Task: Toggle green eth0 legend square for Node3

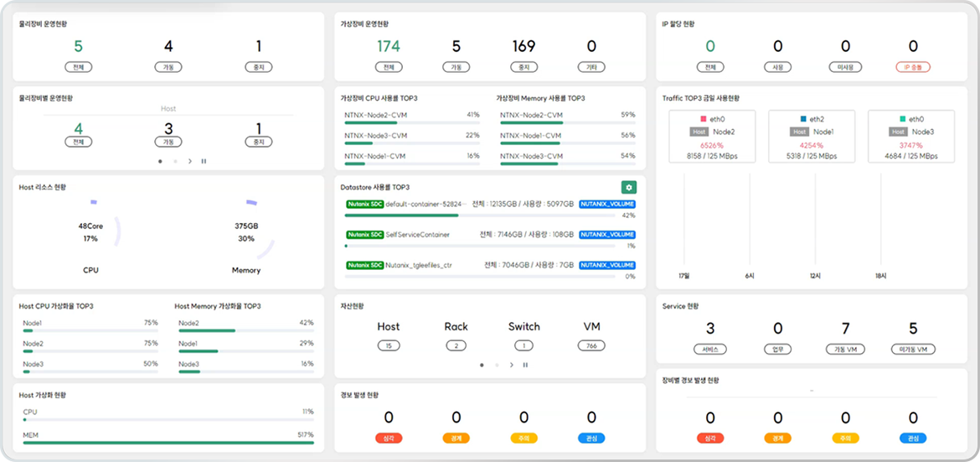Action: pos(902,118)
